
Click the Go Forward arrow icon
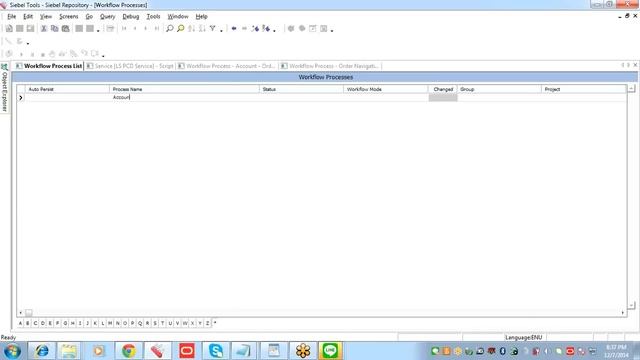244,29
